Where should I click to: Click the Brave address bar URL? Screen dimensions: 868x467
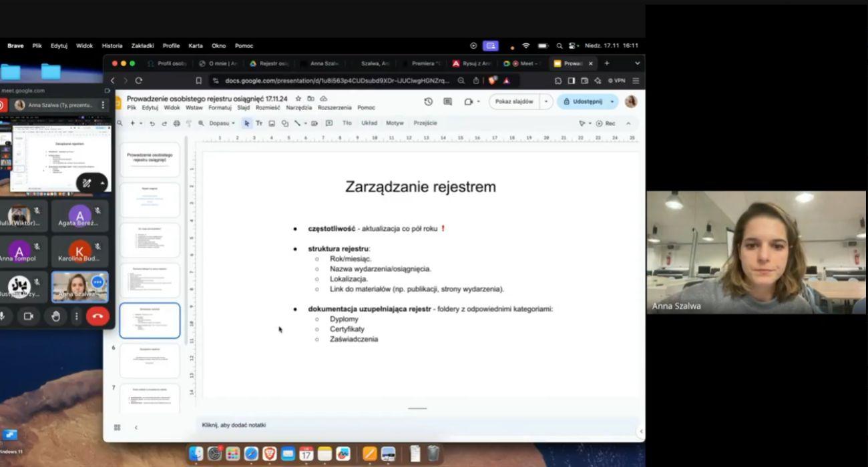pos(337,81)
